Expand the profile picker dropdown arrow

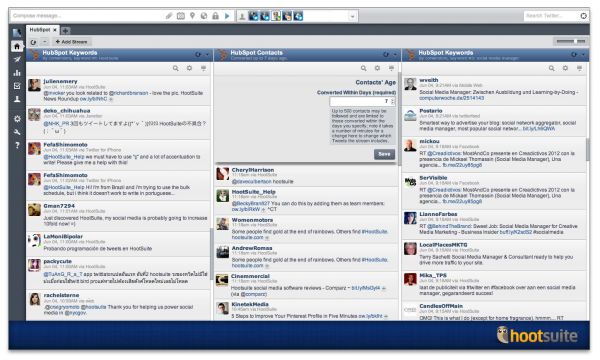pos(352,16)
